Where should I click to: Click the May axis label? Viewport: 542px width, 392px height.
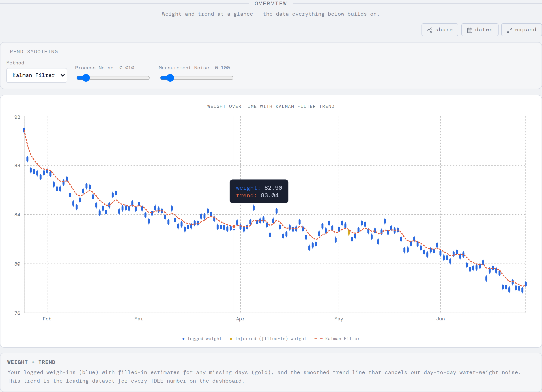pyautogui.click(x=339, y=319)
